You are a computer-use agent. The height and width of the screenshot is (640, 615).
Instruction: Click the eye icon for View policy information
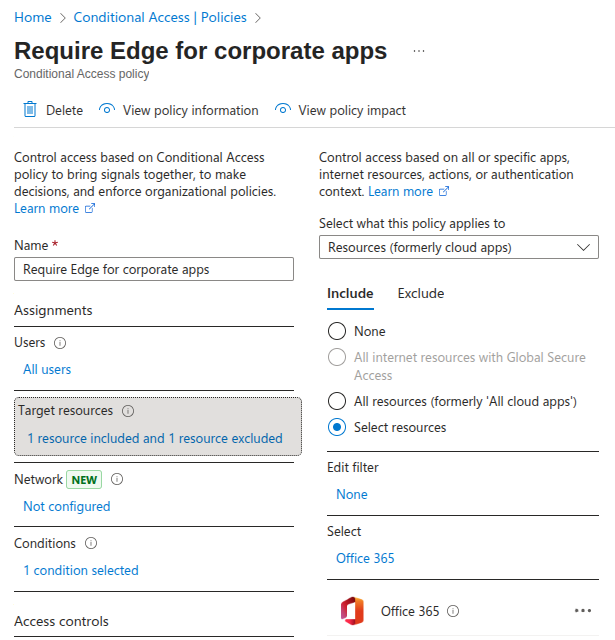(107, 109)
